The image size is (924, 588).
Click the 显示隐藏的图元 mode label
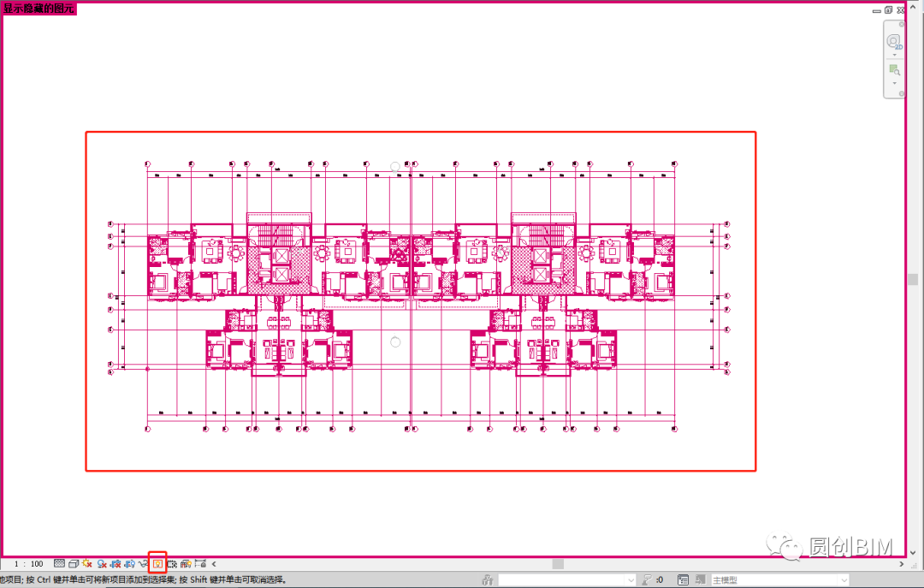(39, 9)
